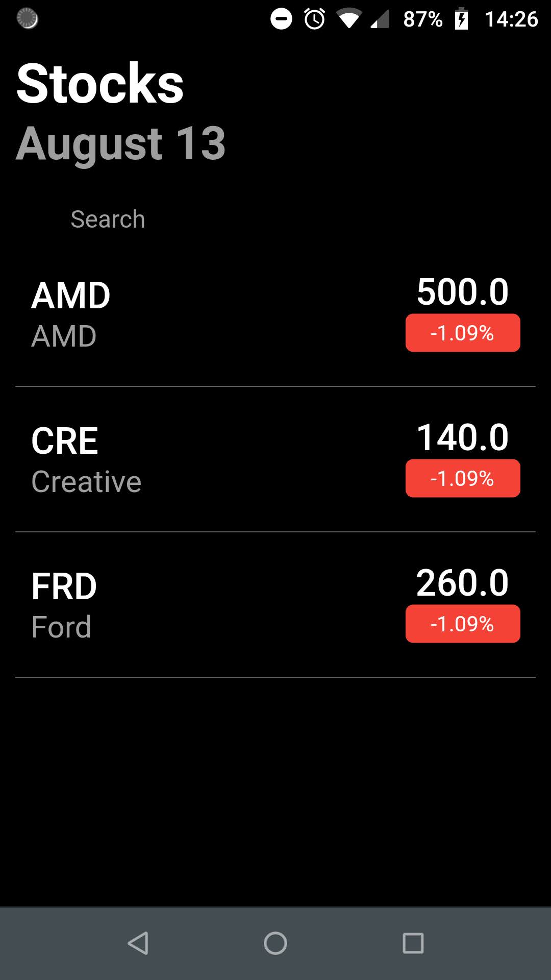Tap the Ford price 260.0
Image resolution: width=551 pixels, height=980 pixels.
point(463,583)
